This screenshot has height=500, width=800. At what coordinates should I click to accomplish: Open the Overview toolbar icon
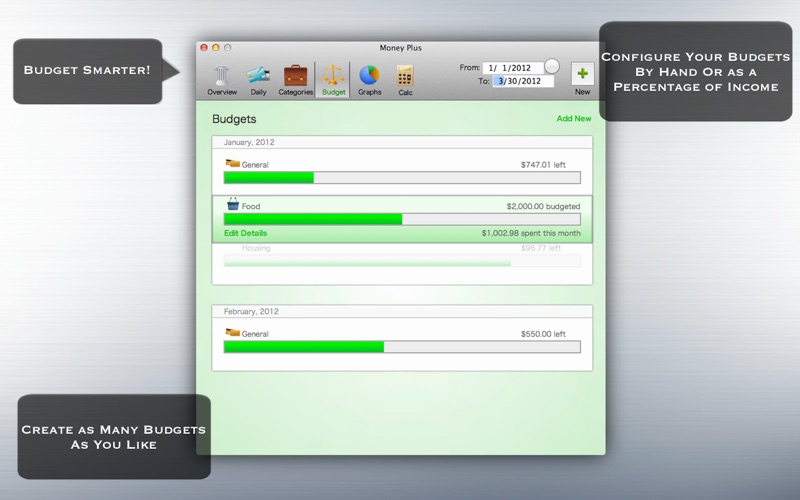(x=222, y=77)
